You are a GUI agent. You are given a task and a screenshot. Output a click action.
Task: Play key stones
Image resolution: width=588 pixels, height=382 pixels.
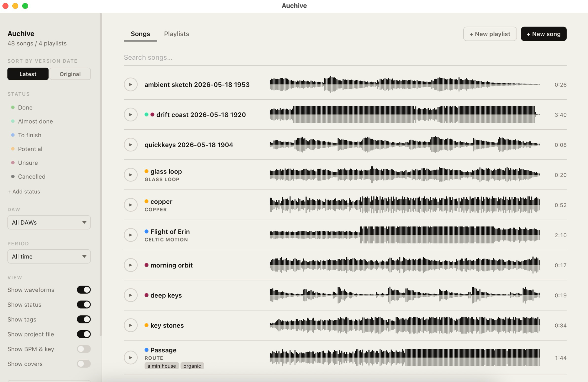point(131,325)
